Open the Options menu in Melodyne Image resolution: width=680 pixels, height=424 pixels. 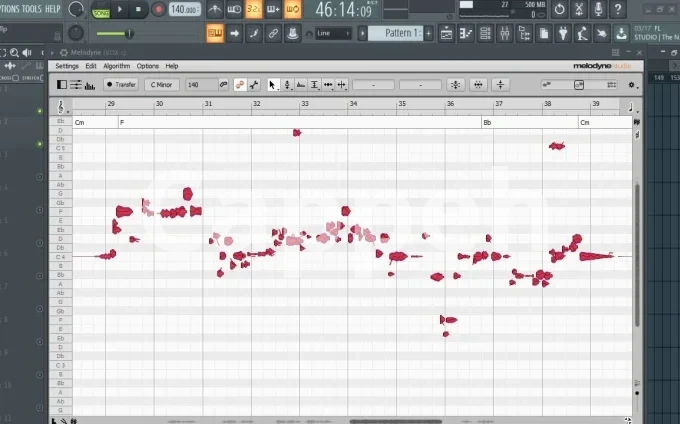tap(147, 66)
